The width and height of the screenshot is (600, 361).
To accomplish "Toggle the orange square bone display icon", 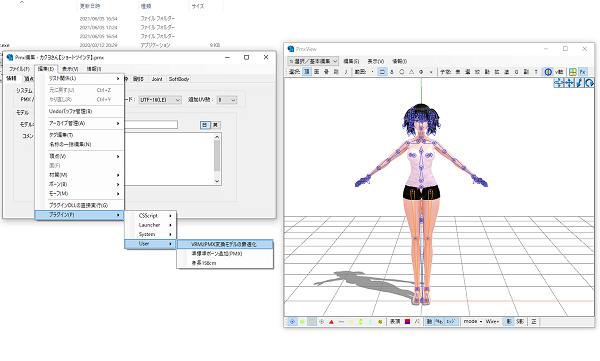I will (312, 322).
